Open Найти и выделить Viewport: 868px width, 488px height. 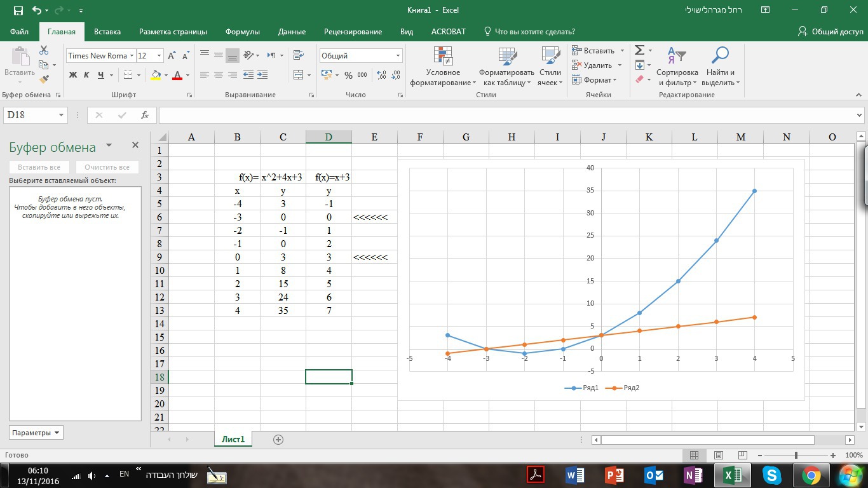click(721, 66)
